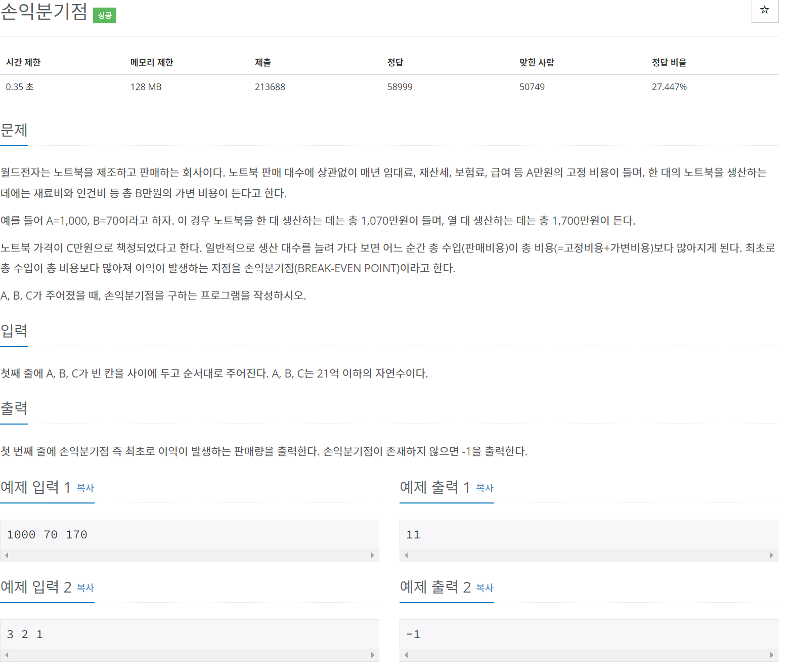This screenshot has height=672, width=789.
Task: Click the 예제 입력 1 heading
Action: point(35,487)
